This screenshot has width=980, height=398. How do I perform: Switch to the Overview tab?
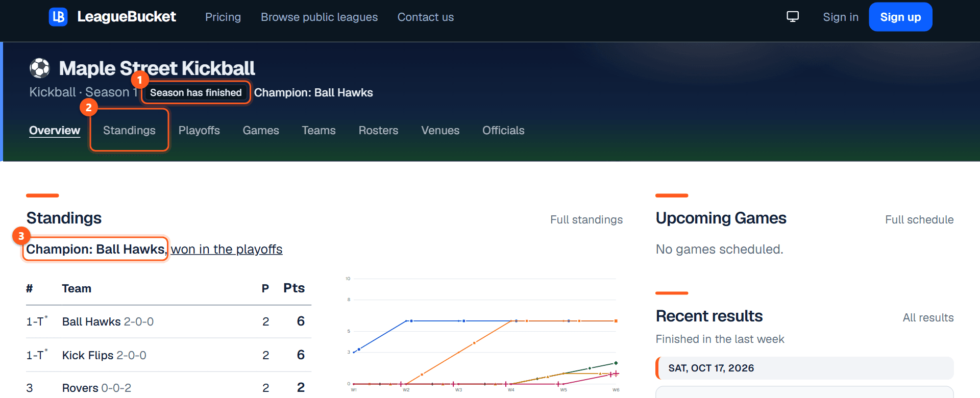point(55,130)
